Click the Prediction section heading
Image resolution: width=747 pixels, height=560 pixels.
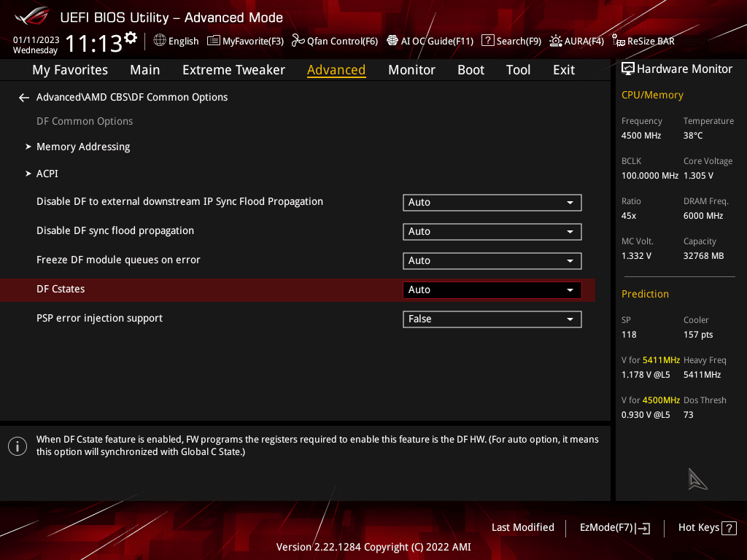pos(645,295)
